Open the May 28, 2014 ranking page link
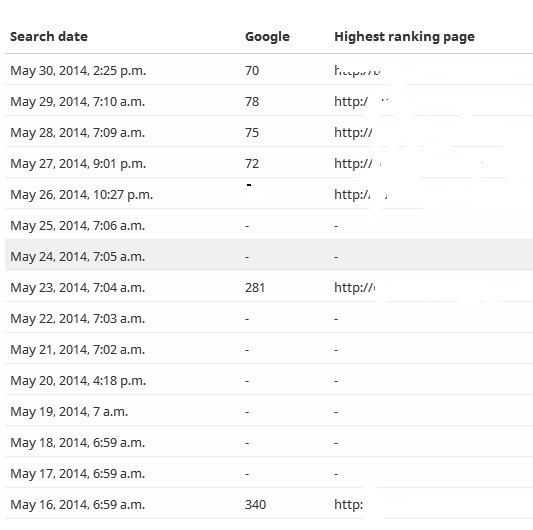This screenshot has height=530, width=533. tap(353, 132)
